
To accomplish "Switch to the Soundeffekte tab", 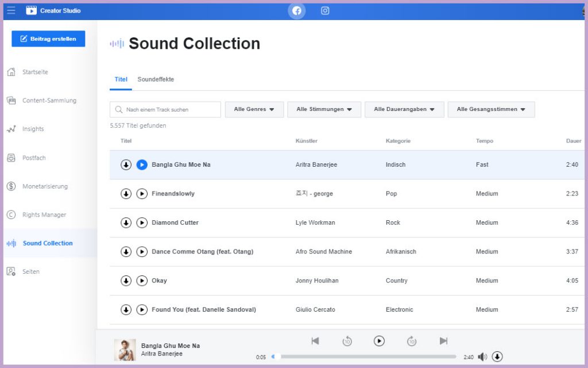I will [x=156, y=79].
